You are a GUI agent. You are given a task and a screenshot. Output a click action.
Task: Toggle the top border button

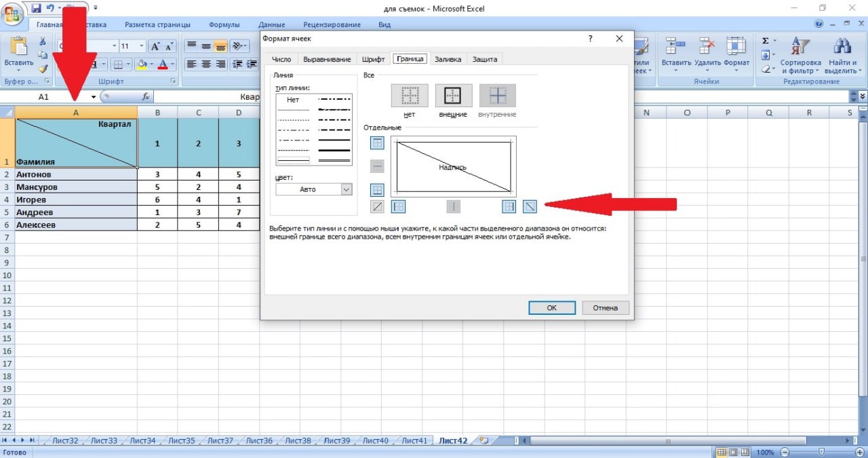(378, 142)
